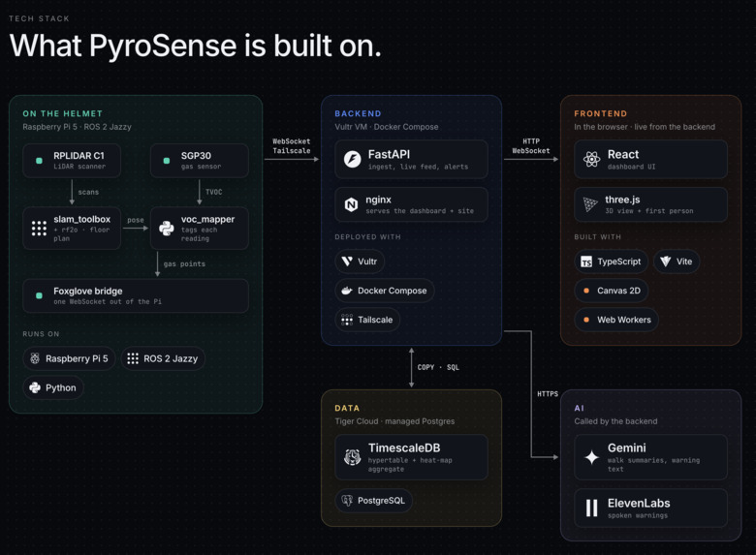Click the orange dot beside Canvas 2D
The height and width of the screenshot is (555, 756).
click(x=586, y=291)
